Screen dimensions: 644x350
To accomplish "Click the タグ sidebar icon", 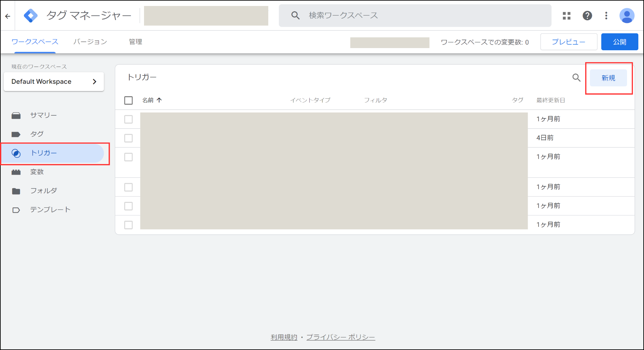I will pos(16,134).
